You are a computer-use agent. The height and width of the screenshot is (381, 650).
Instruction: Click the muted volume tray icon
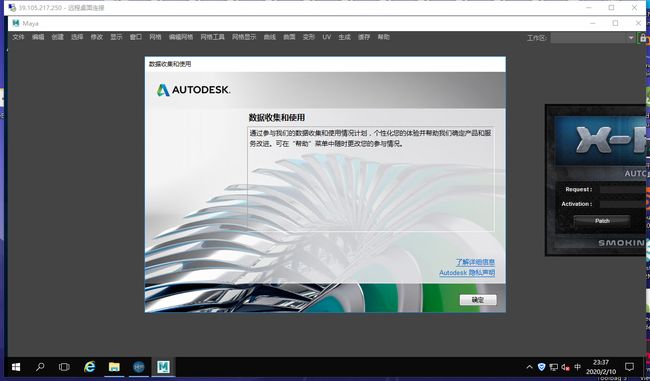[565, 367]
